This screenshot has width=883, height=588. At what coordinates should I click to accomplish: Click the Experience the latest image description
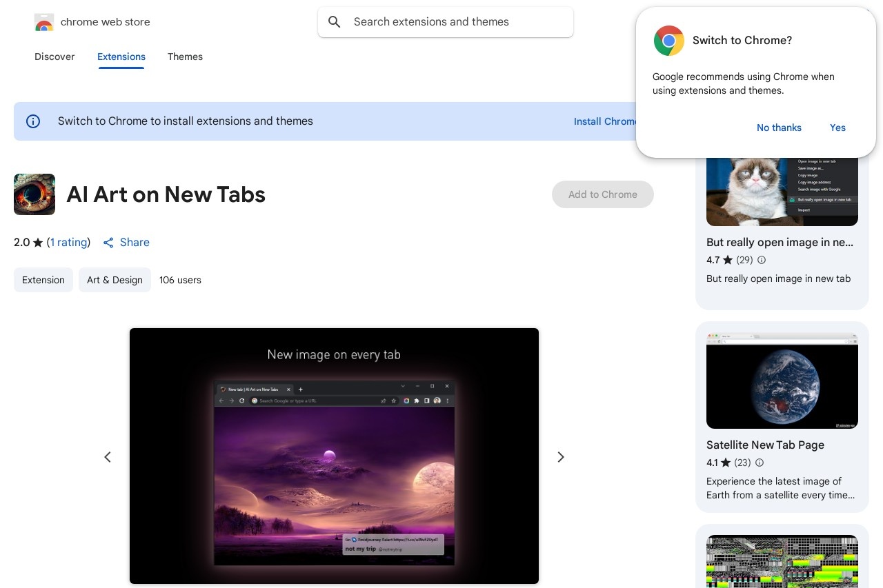tap(780, 488)
